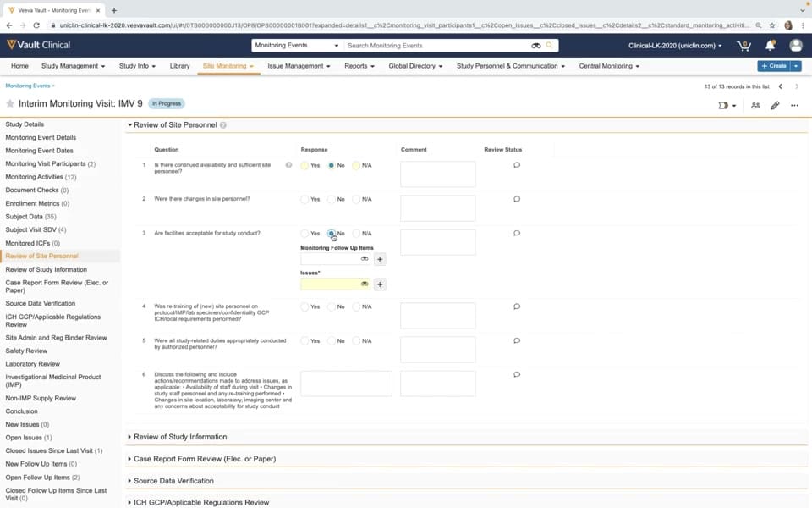
Task: Open the Issue Management menu
Action: (x=299, y=66)
